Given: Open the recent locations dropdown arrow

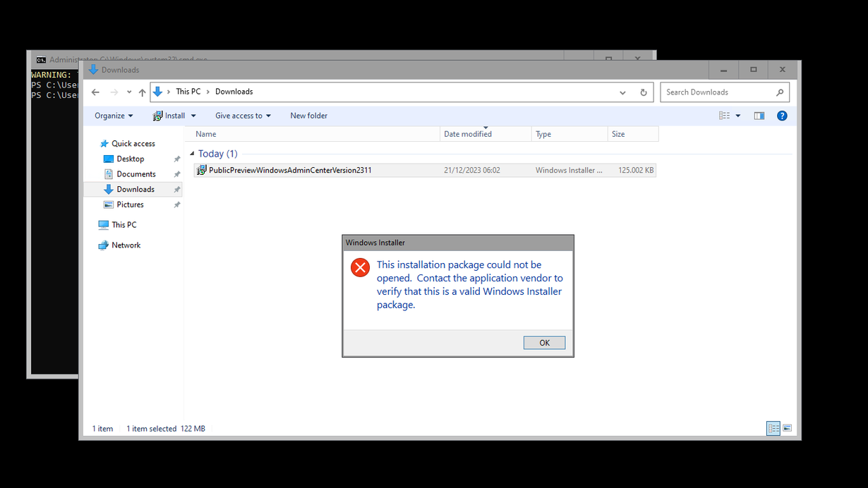Looking at the screenshot, I should click(129, 92).
